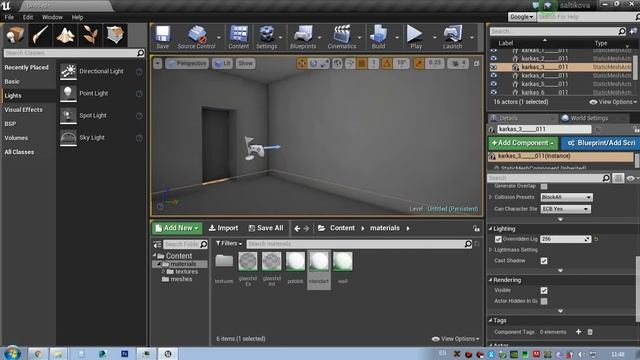Open the Lit view mode button

click(222, 64)
